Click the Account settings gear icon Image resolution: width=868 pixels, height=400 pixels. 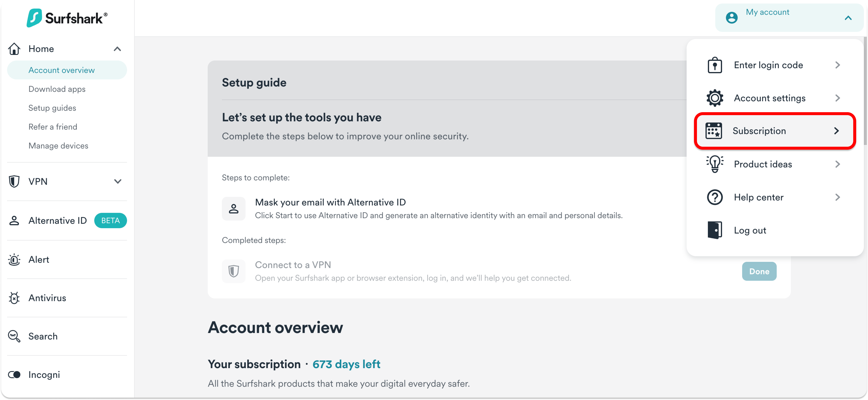[714, 98]
